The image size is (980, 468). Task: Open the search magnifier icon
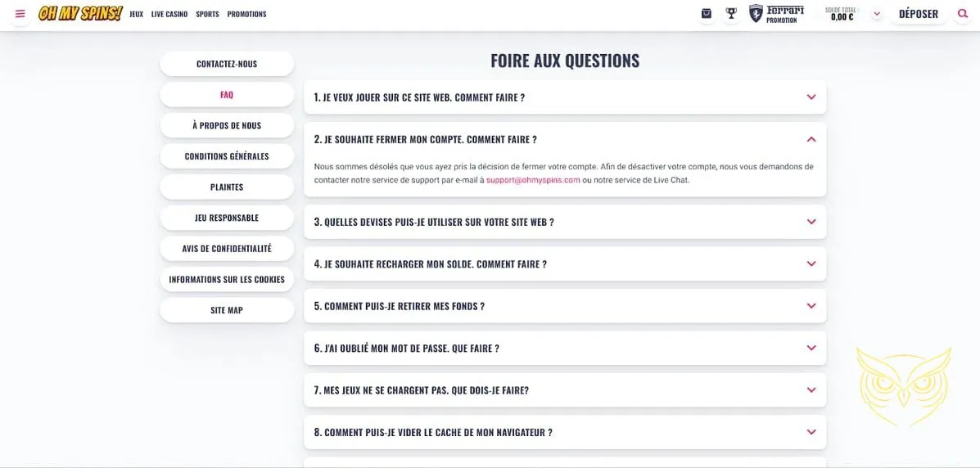point(963,14)
